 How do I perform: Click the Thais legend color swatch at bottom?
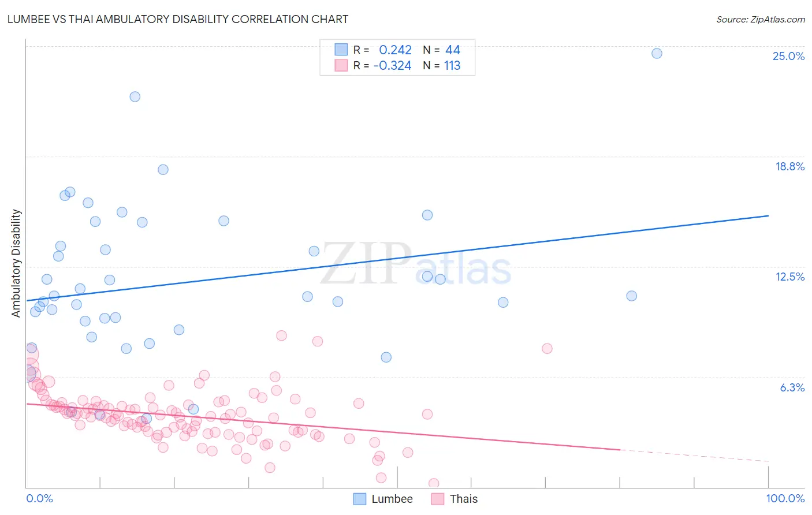coord(438,499)
